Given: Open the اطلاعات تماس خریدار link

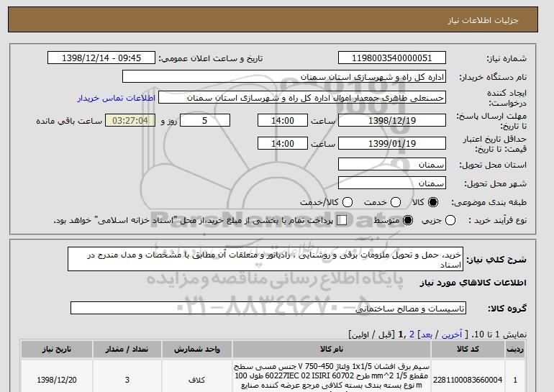Looking at the screenshot, I should pyautogui.click(x=117, y=98).
